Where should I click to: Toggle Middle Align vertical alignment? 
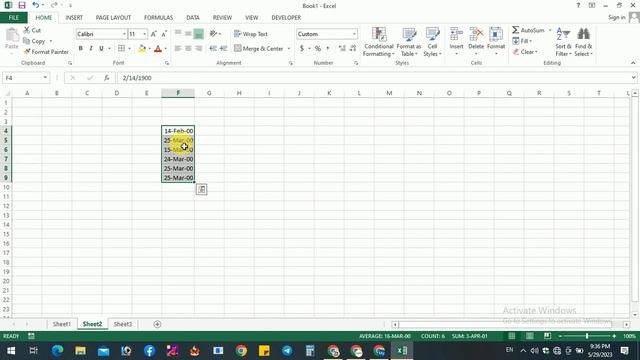click(188, 34)
